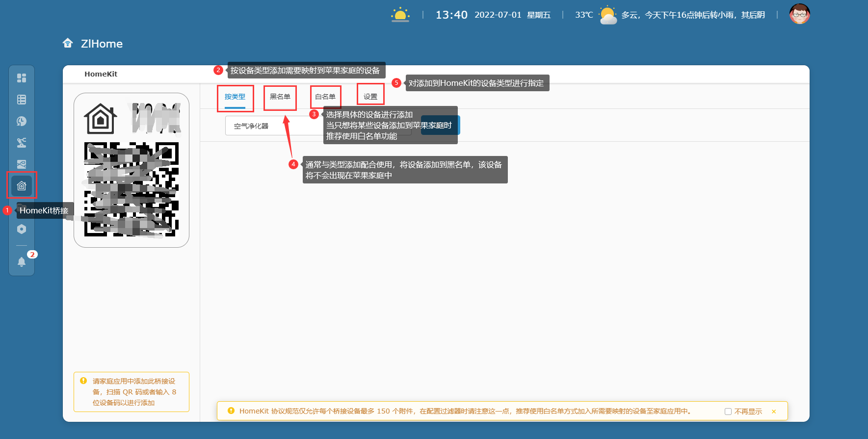Screen dimensions: 868x439
Task: Click the notification count badge 2
Action: point(32,254)
